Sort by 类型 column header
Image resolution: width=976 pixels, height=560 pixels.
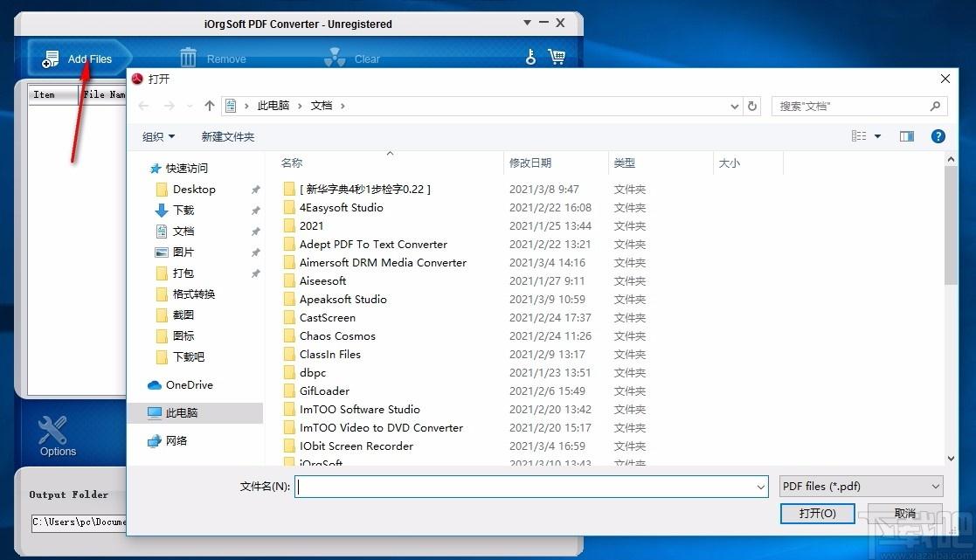(x=625, y=163)
